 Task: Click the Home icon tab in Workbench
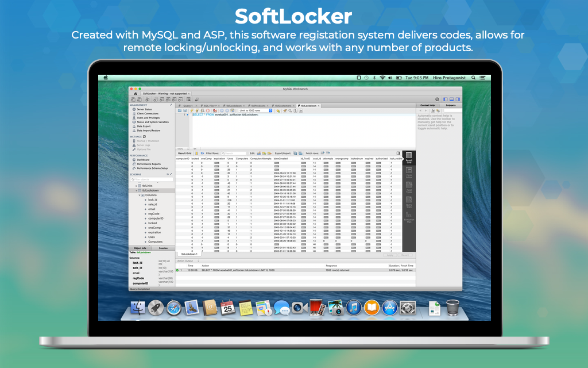135,93
